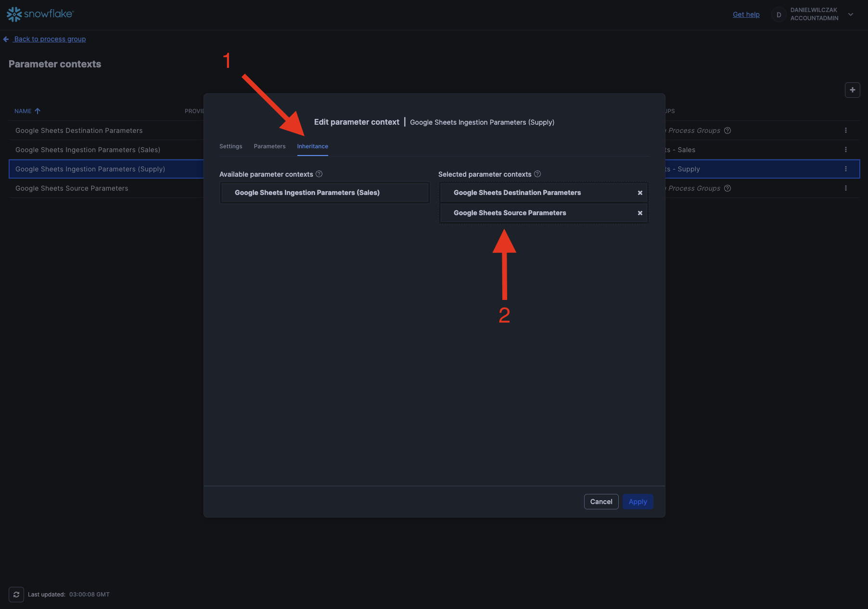
Task: Open kebab menu for Google Sheets Source Parameters row
Action: pyautogui.click(x=845, y=188)
